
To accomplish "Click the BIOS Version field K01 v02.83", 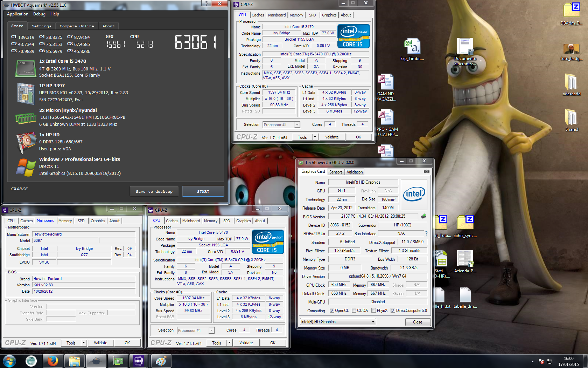I will pyautogui.click(x=84, y=285).
